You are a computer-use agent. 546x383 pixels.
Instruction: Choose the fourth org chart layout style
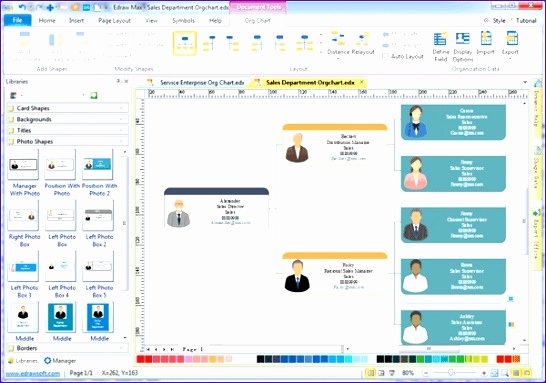[x=257, y=43]
